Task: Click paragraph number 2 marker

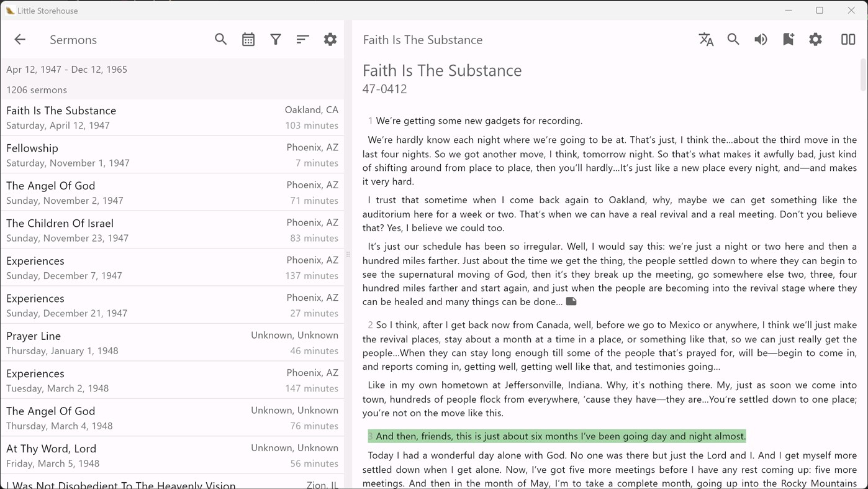Action: (x=370, y=325)
